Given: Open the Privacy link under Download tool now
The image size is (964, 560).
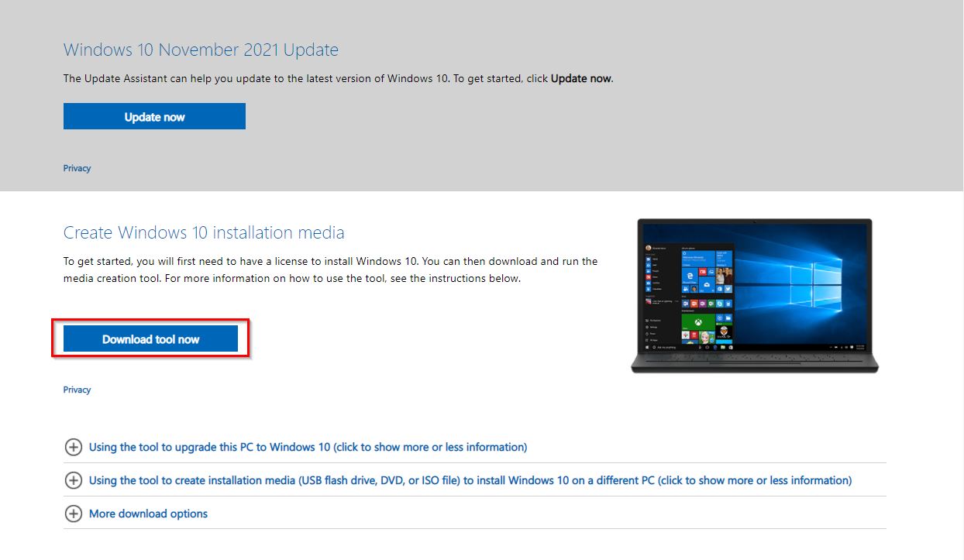Looking at the screenshot, I should [x=77, y=390].
